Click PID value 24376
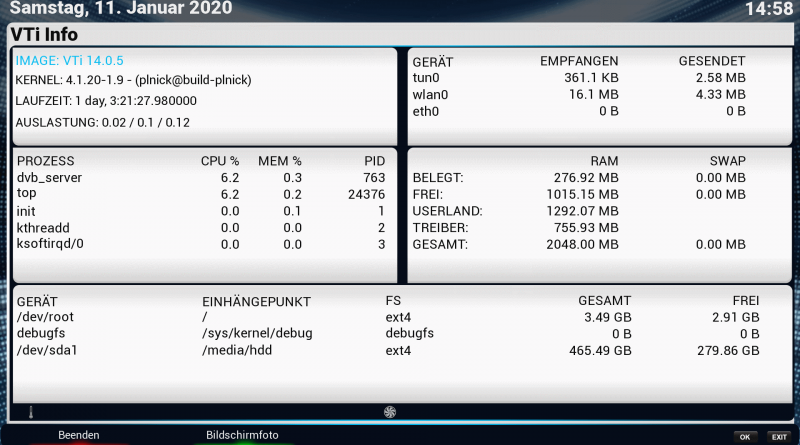 tap(366, 194)
